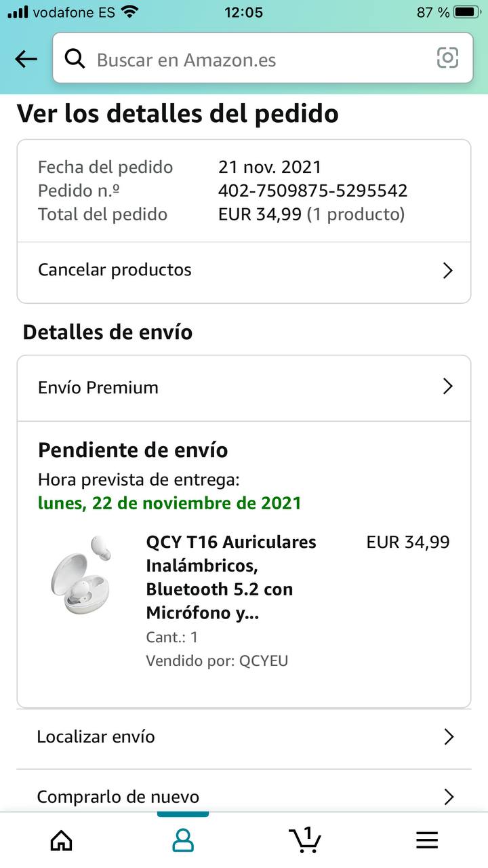Open the hamburger menu
488x868 pixels.
pyautogui.click(x=427, y=840)
